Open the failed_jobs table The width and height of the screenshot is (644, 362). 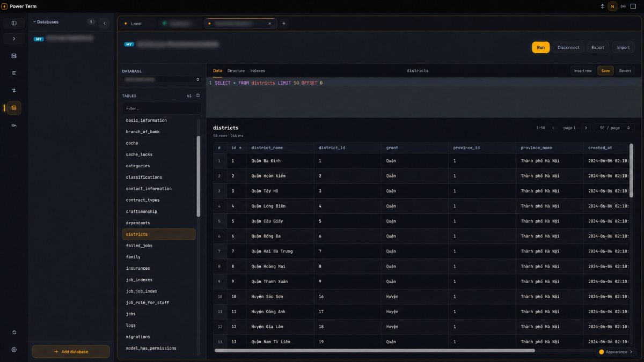[x=159, y=246]
